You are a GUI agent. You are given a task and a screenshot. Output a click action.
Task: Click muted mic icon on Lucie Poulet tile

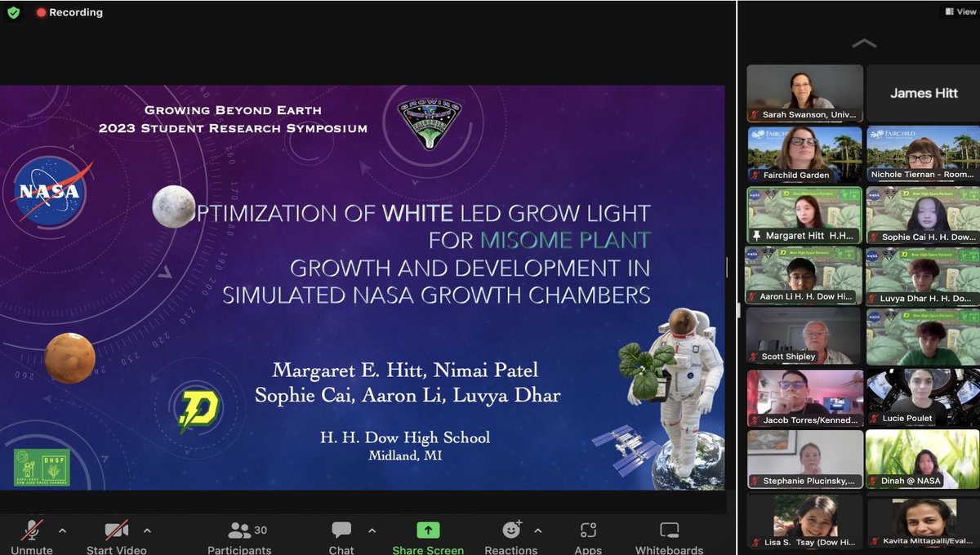point(875,419)
